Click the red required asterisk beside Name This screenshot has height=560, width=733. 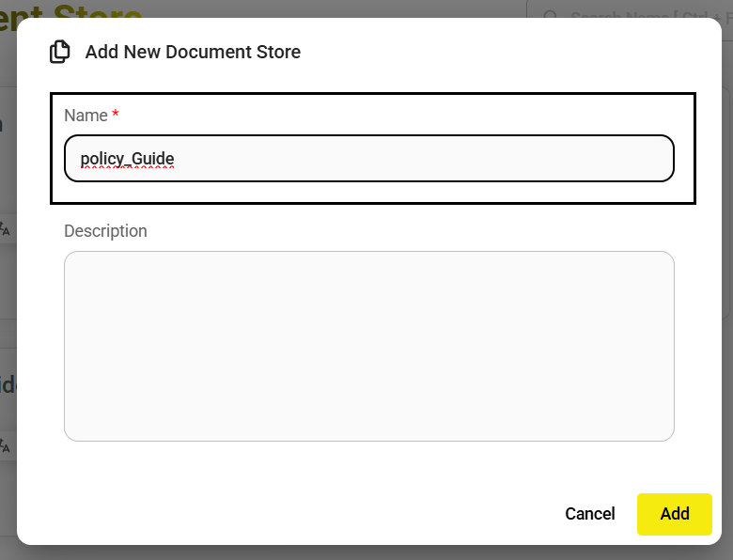(x=116, y=115)
